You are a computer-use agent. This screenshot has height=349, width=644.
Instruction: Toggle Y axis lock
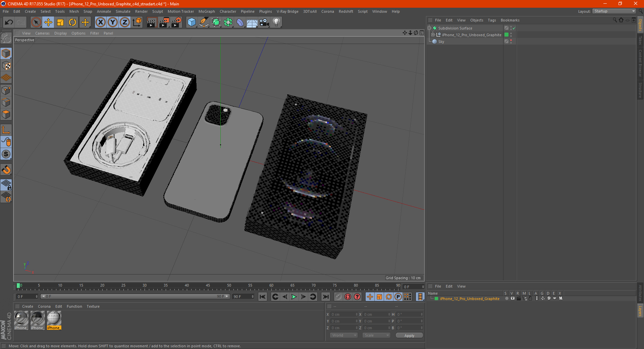113,22
